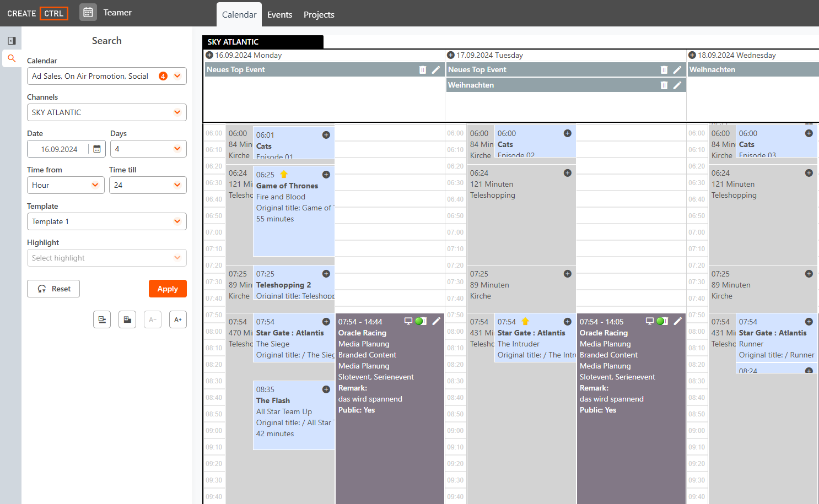Delete Tuesday's Neues Top Event

tap(664, 70)
